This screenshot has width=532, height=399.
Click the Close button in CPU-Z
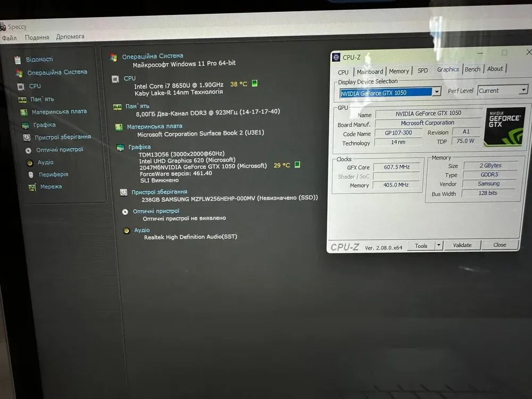point(500,245)
